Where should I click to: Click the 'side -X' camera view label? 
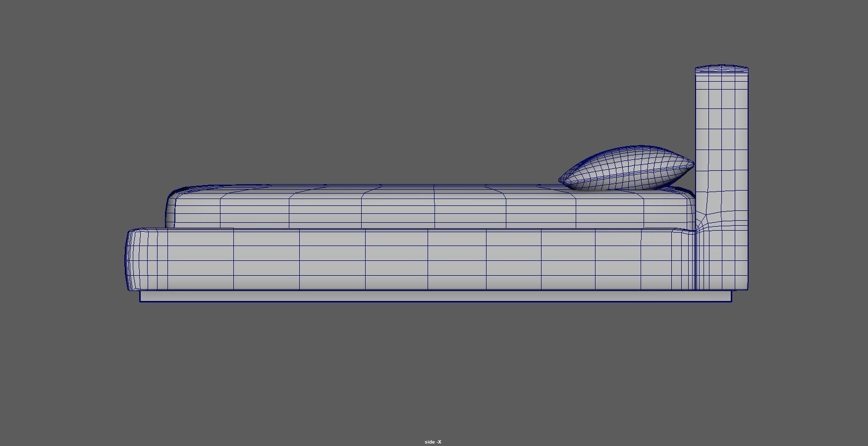433,442
